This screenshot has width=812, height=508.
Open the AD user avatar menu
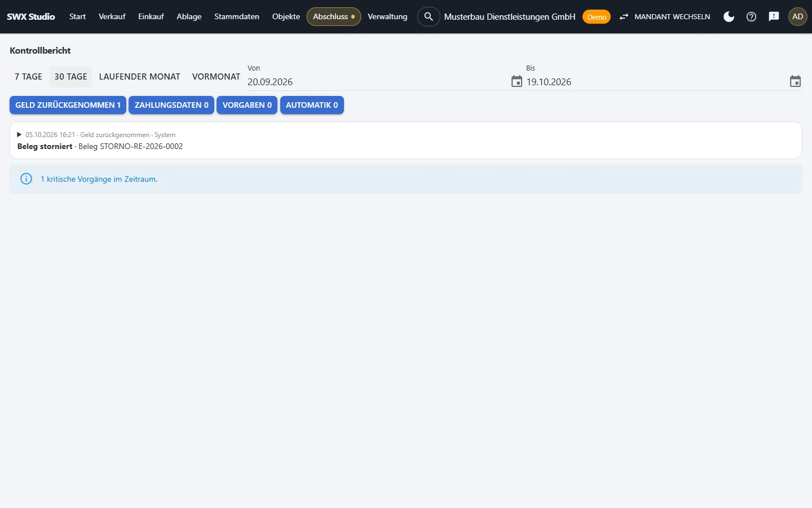click(797, 17)
